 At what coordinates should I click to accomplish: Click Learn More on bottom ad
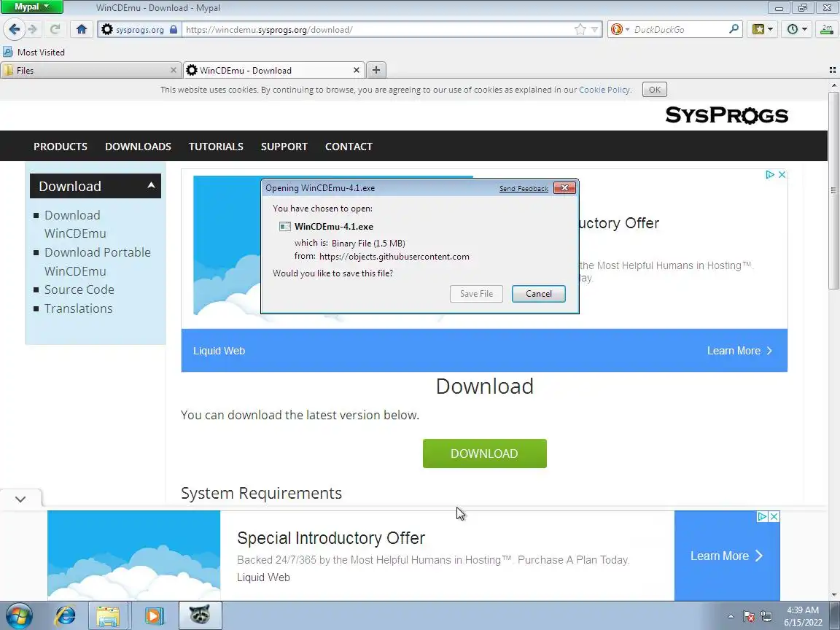[727, 556]
